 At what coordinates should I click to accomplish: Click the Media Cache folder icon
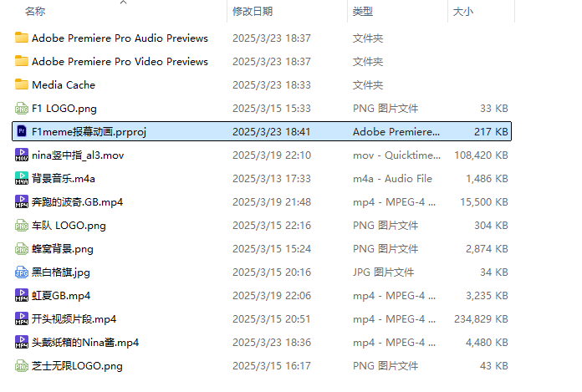point(22,84)
